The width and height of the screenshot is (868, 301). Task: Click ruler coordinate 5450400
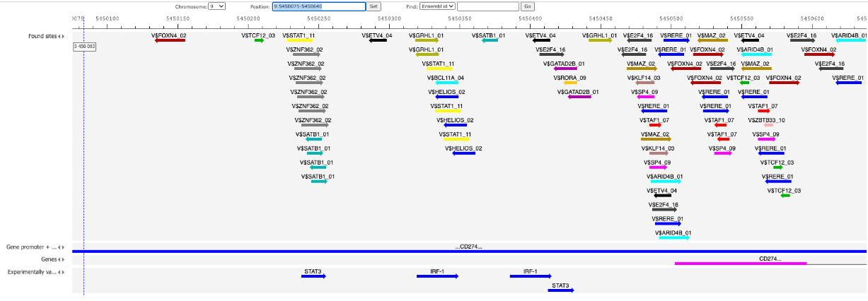point(530,17)
